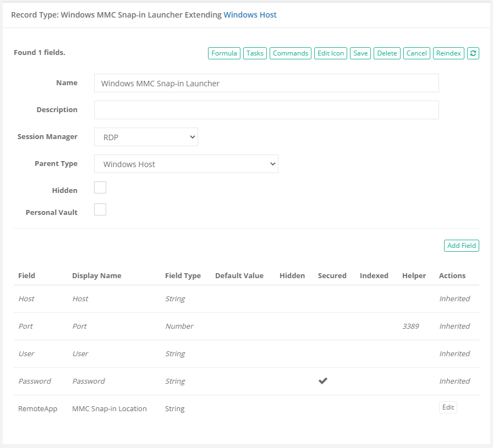The height and width of the screenshot is (448, 493).
Task: Save the record type
Action: [x=360, y=53]
